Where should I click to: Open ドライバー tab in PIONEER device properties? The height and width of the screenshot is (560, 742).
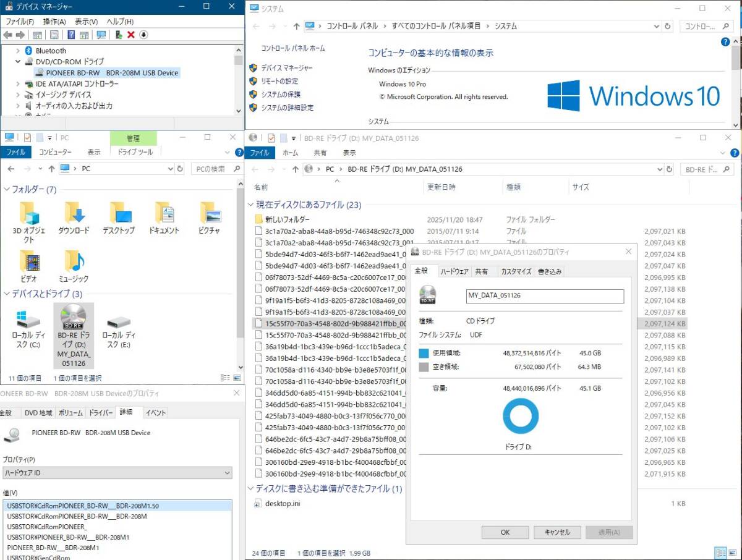pyautogui.click(x=100, y=413)
